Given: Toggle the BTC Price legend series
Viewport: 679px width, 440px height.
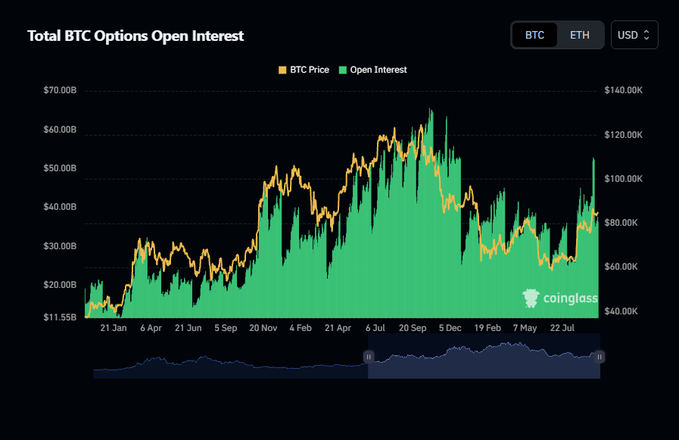Looking at the screenshot, I should [304, 70].
